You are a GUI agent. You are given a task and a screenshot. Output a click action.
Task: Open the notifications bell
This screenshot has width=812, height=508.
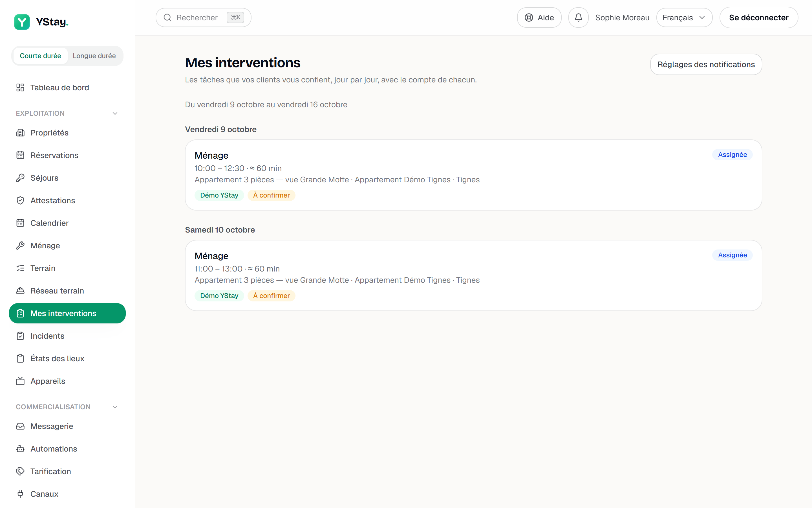click(578, 17)
